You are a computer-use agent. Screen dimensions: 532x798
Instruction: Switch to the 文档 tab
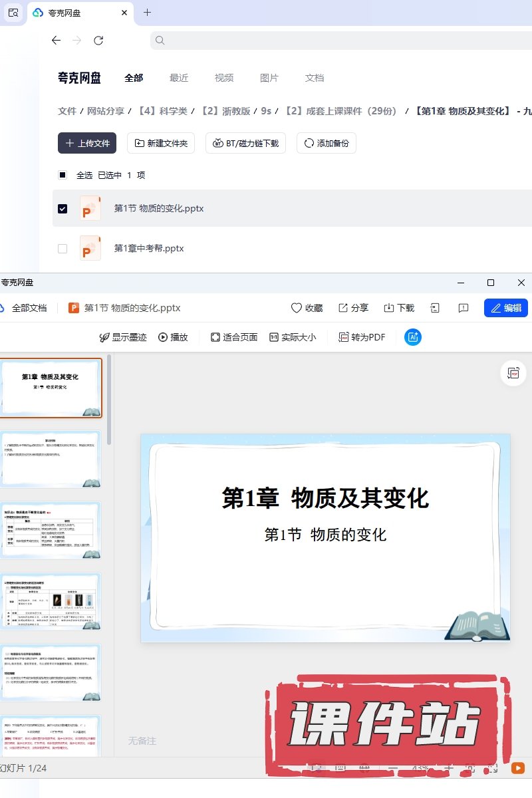[x=315, y=78]
